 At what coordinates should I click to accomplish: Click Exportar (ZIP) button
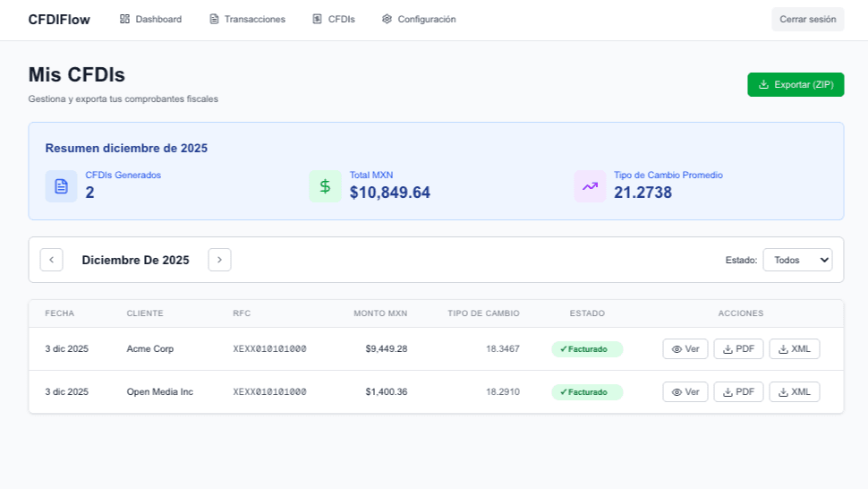coord(796,85)
